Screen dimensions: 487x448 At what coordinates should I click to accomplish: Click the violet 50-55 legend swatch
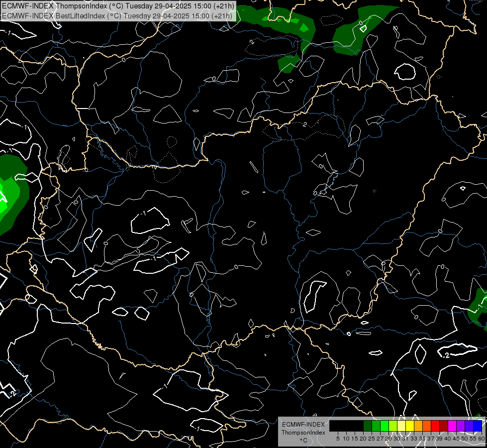click(469, 426)
